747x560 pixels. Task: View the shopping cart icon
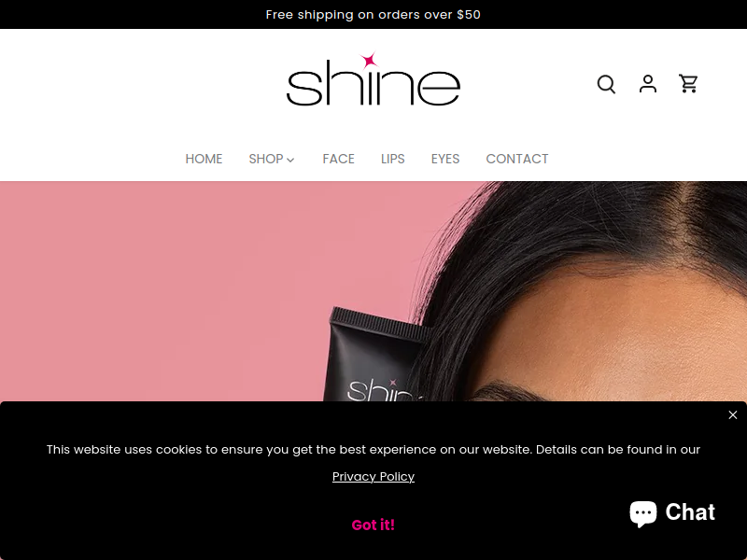coord(688,84)
